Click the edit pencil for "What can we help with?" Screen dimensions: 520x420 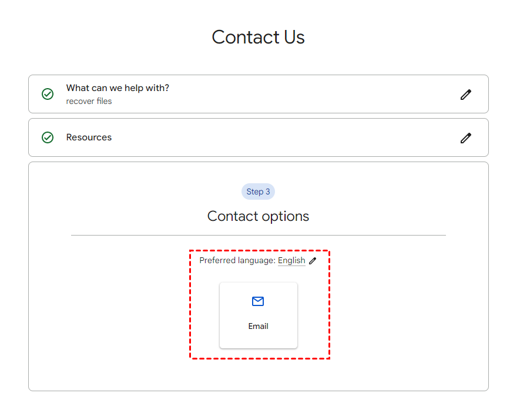pos(466,95)
